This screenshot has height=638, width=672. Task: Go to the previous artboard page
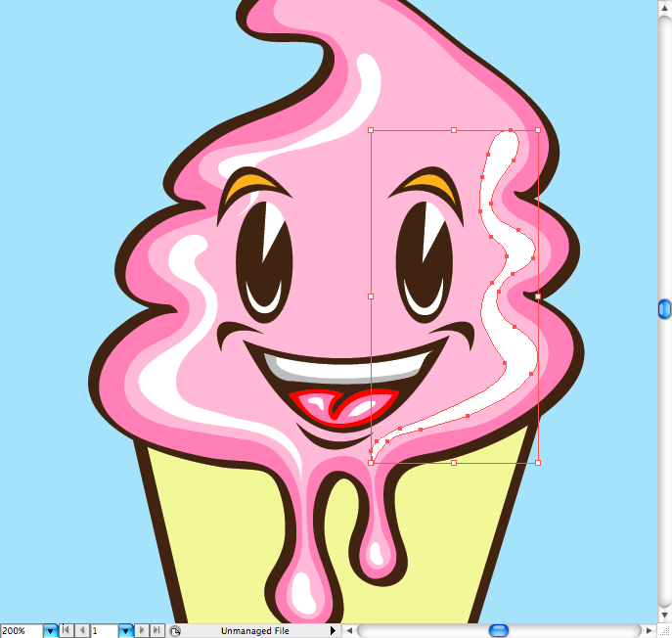[x=81, y=631]
